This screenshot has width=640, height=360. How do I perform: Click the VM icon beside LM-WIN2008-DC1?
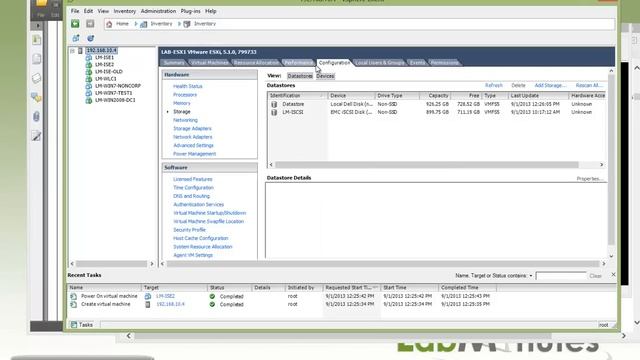click(89, 100)
